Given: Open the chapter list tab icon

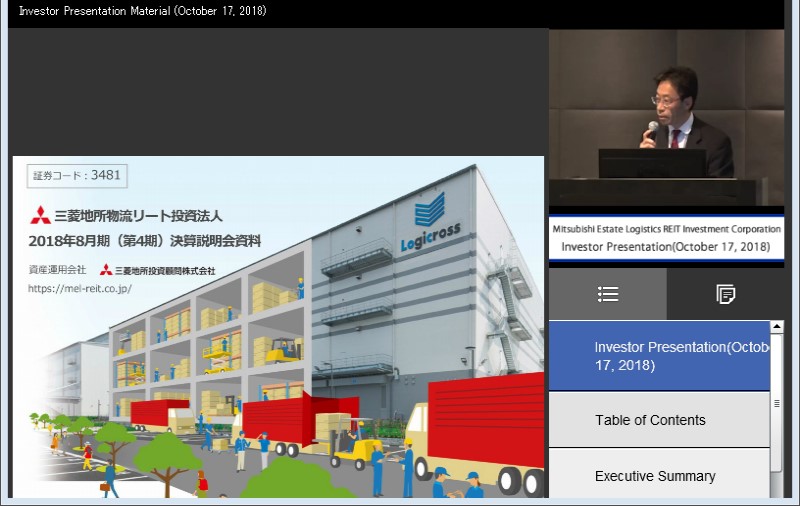Looking at the screenshot, I should [608, 294].
